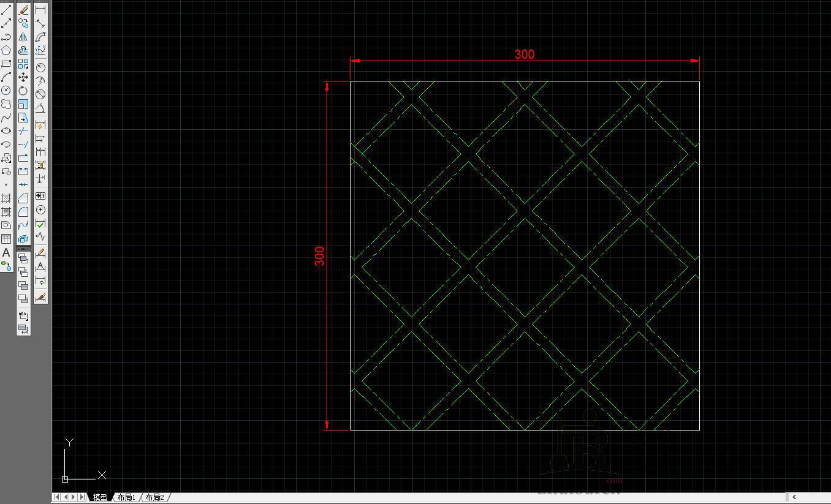Viewport: 831px width, 504px height.
Task: Click the Bring Text to Front icon
Action: point(23,316)
